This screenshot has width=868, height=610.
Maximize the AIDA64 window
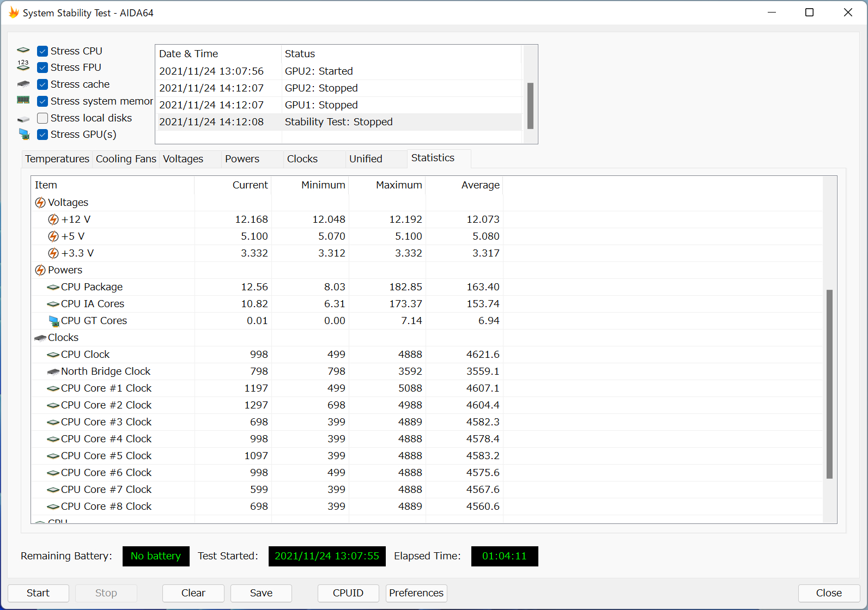(810, 13)
